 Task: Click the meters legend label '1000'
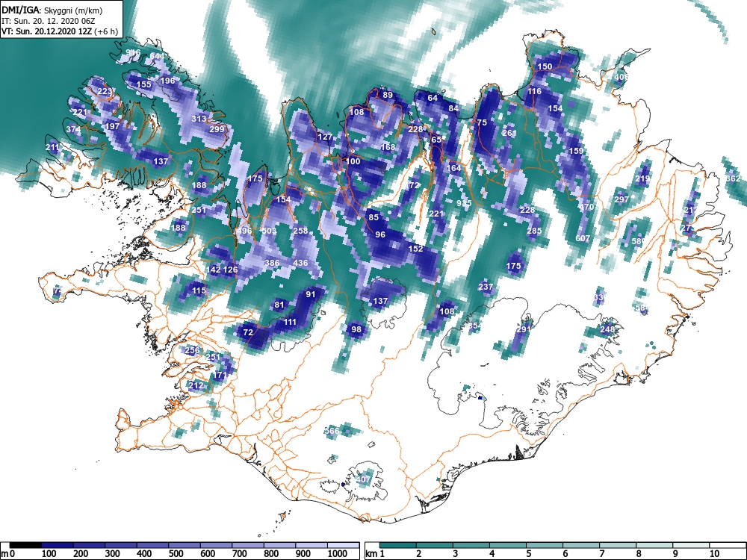(x=338, y=554)
